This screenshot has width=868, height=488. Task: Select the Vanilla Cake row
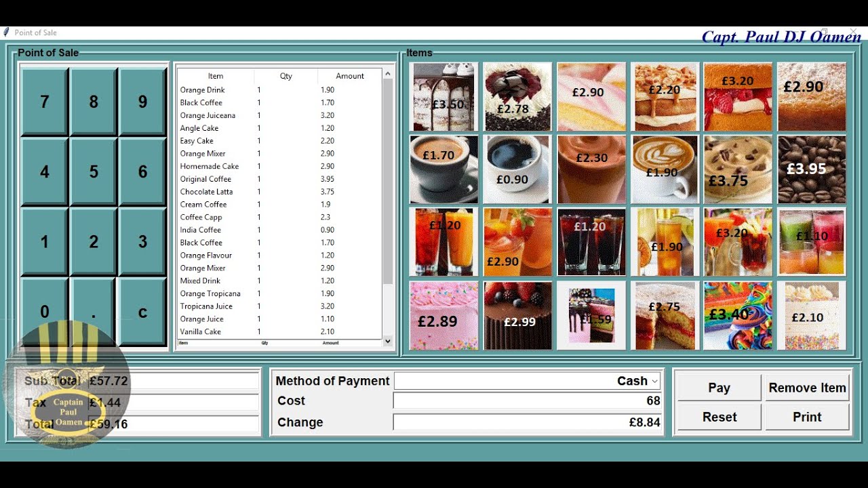tap(279, 331)
